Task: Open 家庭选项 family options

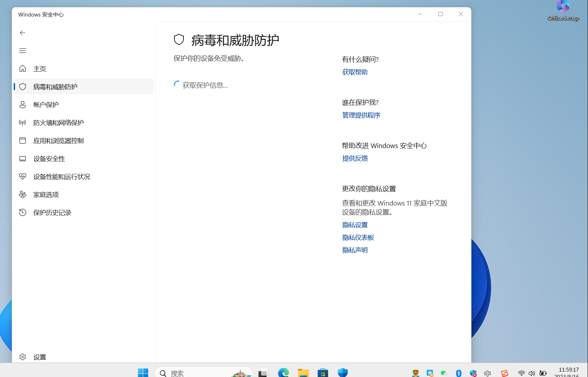Action: click(x=46, y=194)
